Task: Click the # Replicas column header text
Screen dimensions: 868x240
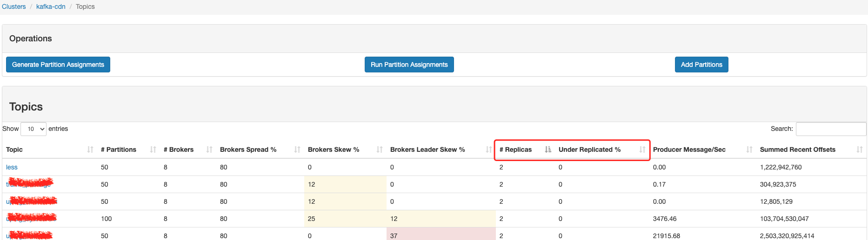Action: tap(515, 149)
